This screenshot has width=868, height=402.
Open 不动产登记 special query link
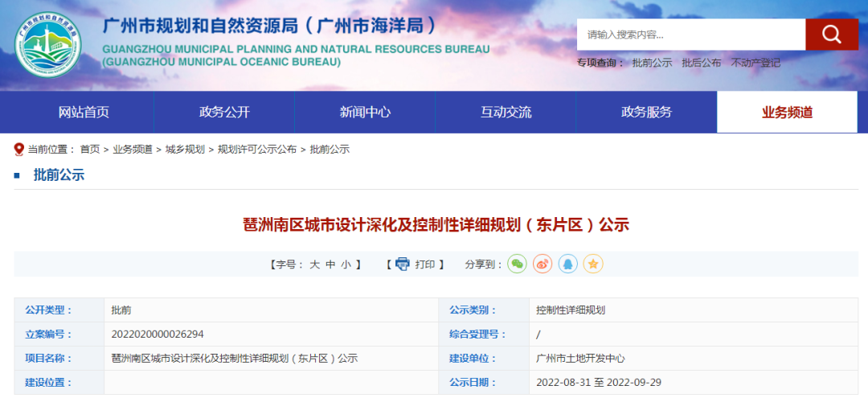pyautogui.click(x=755, y=64)
